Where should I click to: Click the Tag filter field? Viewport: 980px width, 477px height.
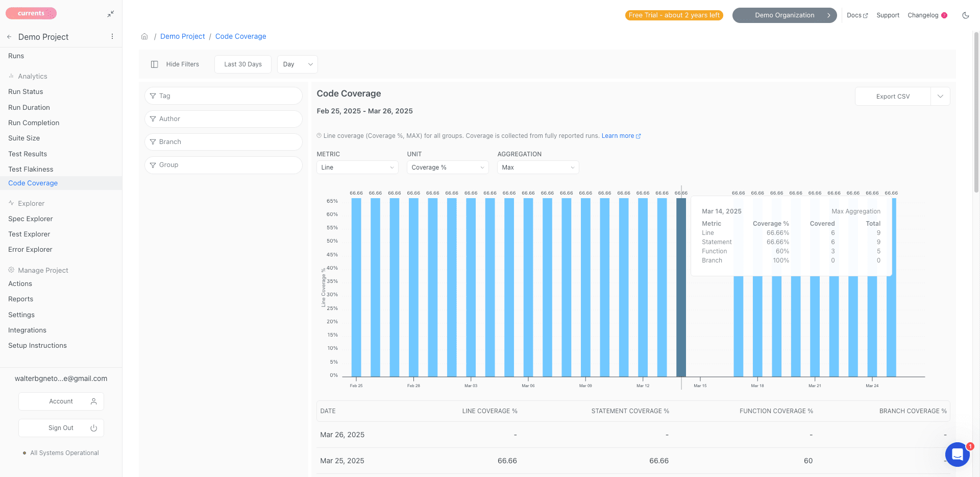(x=224, y=96)
